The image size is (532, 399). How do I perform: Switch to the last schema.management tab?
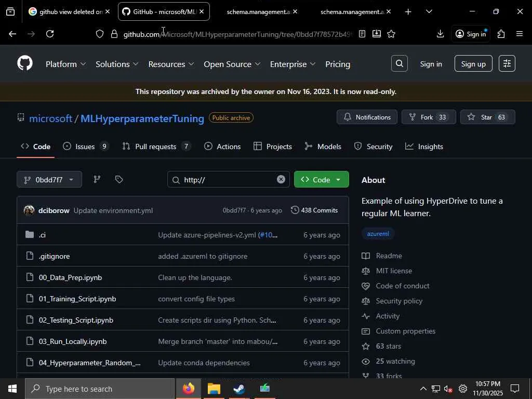click(x=352, y=11)
